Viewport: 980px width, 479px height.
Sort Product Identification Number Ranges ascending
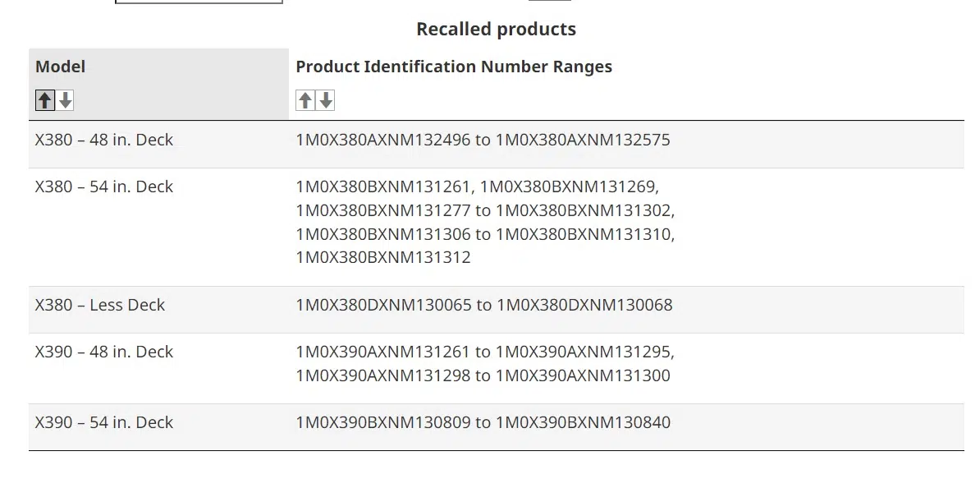305,101
